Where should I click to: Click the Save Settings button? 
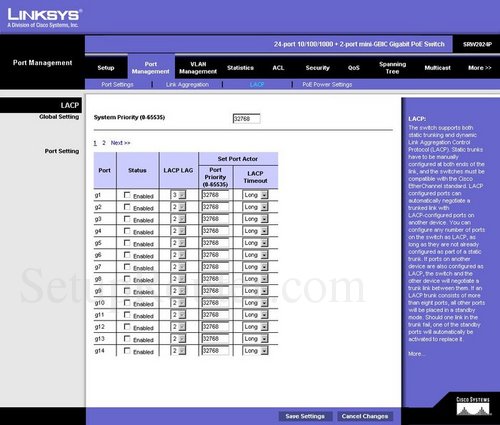[x=305, y=416]
